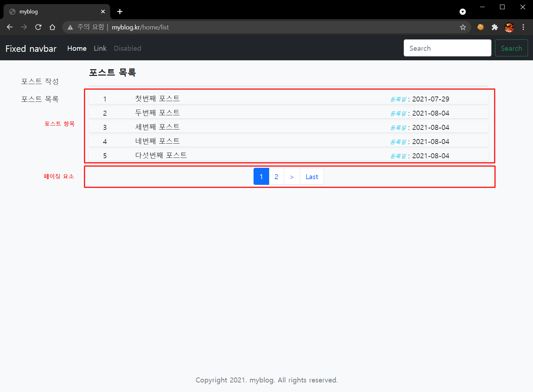Open the Chrome profile avatar

(x=509, y=27)
